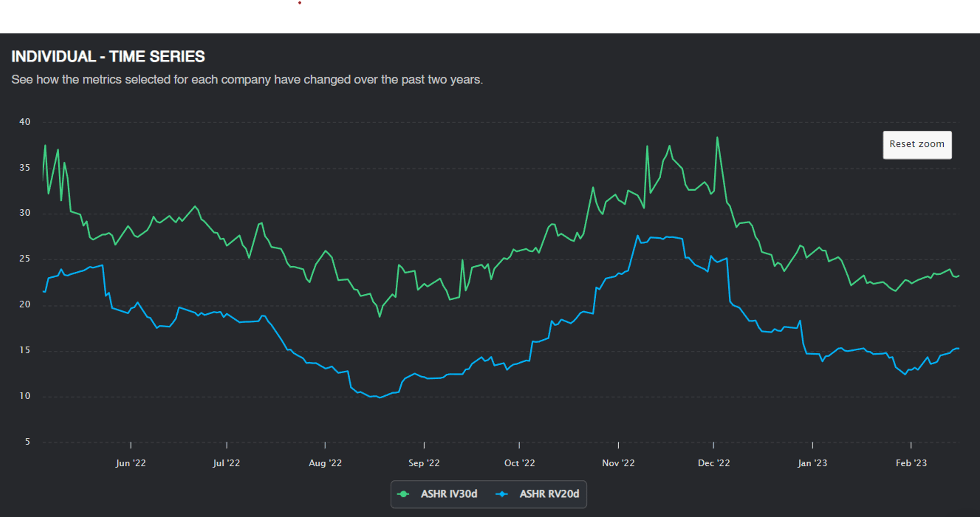Toggle the ASHR IV30d legend series
Image resolution: width=980 pixels, height=517 pixels.
coord(437,494)
